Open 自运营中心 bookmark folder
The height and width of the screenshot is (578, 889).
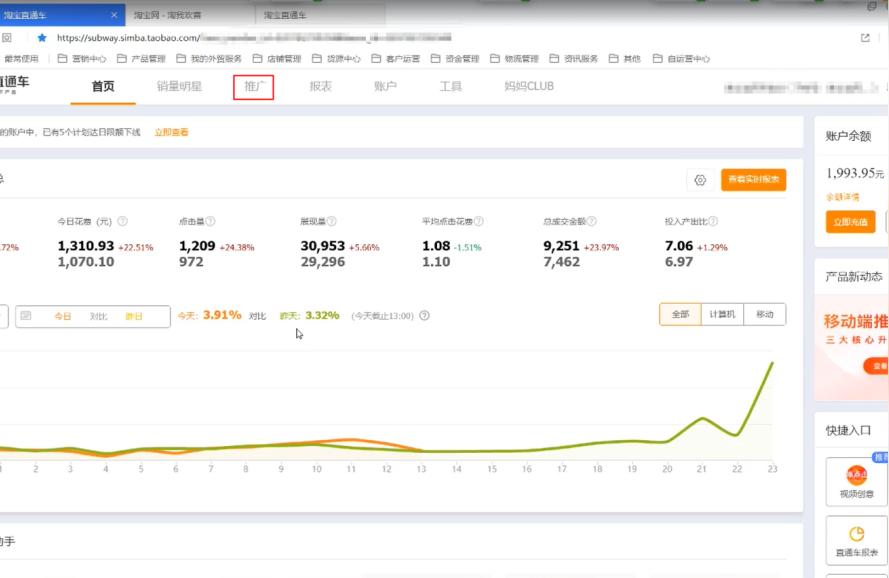click(681, 59)
